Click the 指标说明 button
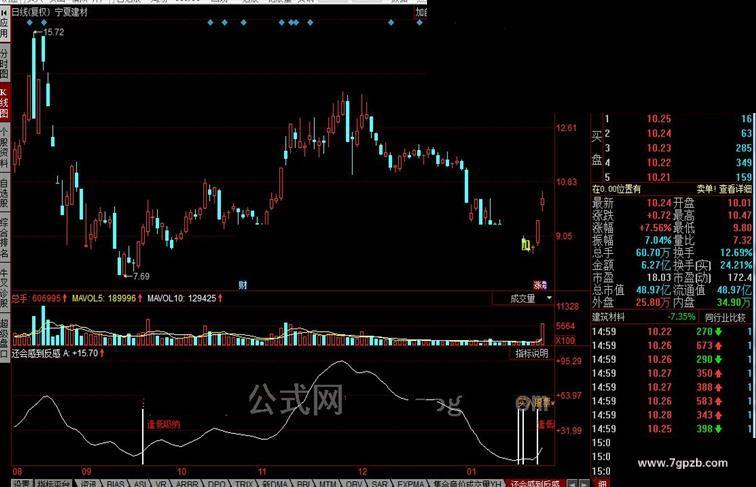Image resolution: width=756 pixels, height=487 pixels. click(x=531, y=353)
